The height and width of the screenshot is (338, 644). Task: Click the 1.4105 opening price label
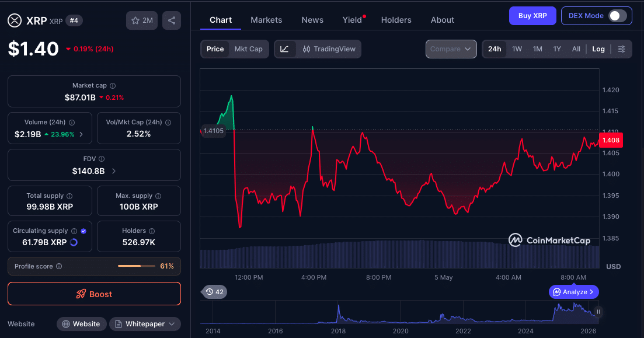point(214,131)
